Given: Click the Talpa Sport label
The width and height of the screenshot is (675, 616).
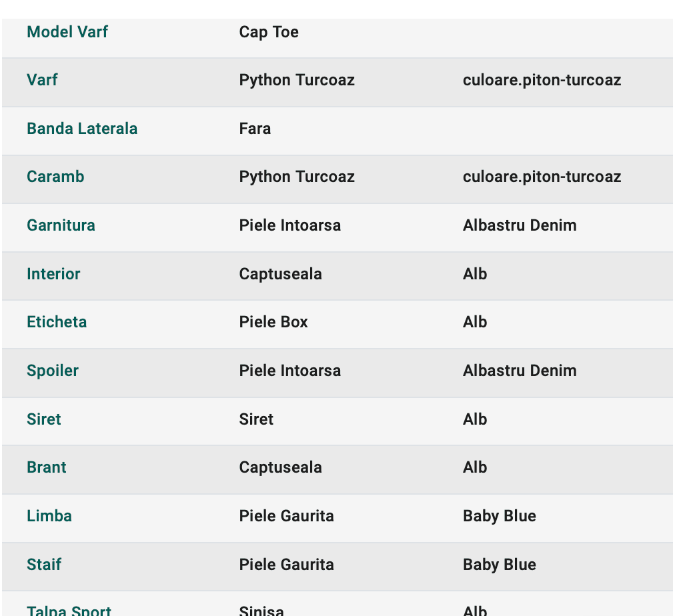Looking at the screenshot, I should tap(69, 611).
